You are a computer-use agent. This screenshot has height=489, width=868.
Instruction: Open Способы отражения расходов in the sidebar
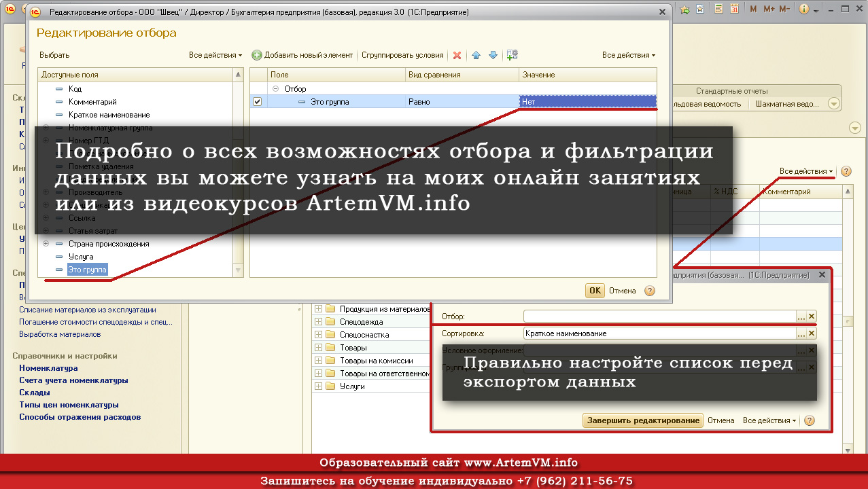pyautogui.click(x=80, y=417)
